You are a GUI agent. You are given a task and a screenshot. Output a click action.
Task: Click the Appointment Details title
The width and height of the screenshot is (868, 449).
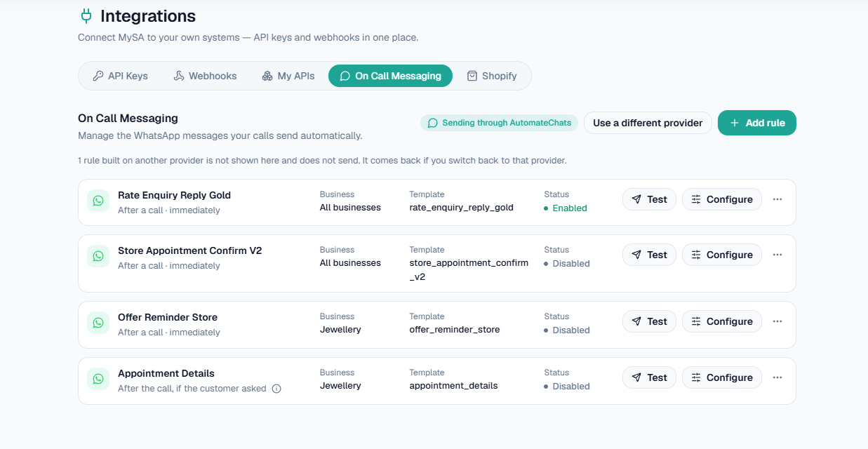(166, 373)
